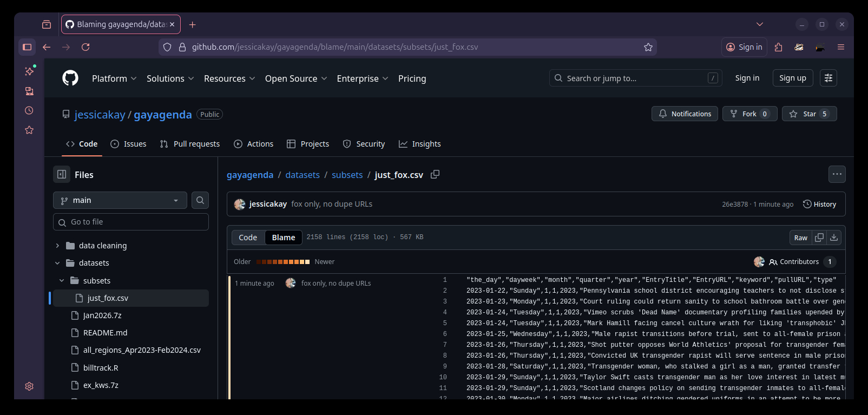Click the blame age color legend
This screenshot has height=415, width=868.
pos(282,262)
